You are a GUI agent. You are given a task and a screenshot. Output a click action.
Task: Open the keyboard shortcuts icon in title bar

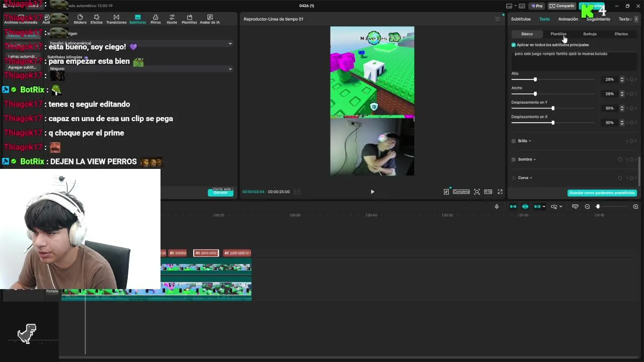[x=522, y=6]
